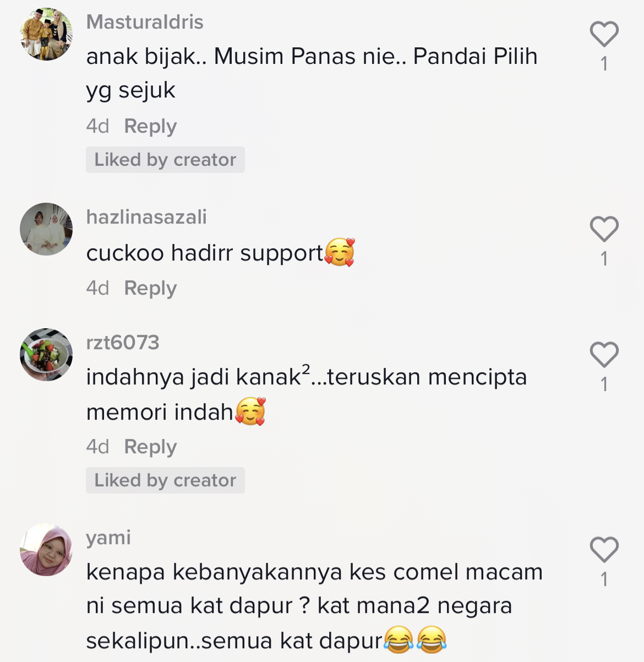The image size is (644, 662).
Task: Reply to hazlinasazali's cuckoo comment
Action: pos(150,288)
